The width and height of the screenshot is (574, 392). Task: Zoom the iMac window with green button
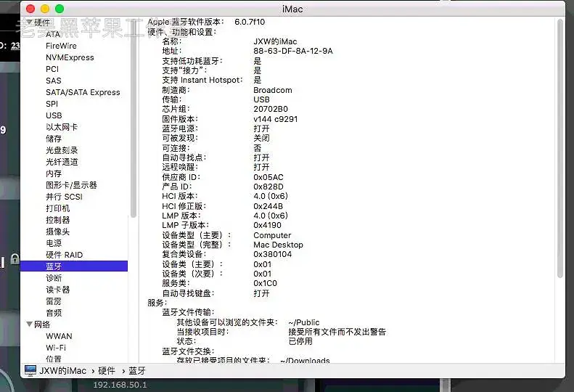60,9
